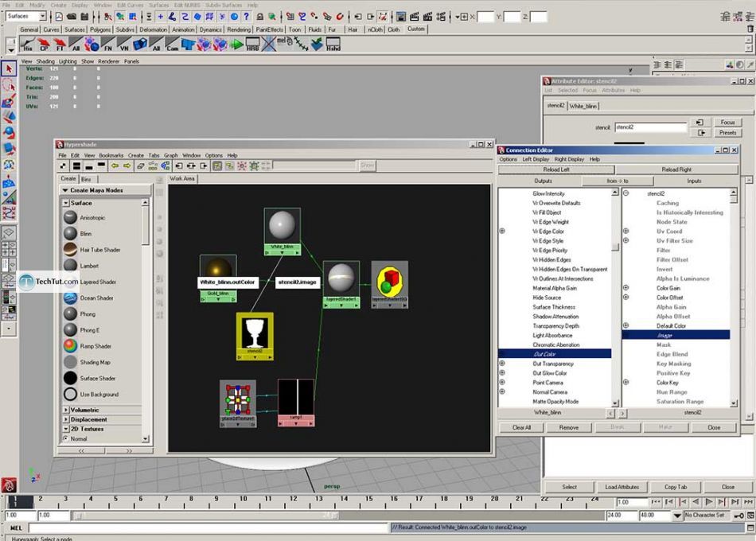The height and width of the screenshot is (541, 756).
Task: Select the layeredShader1 node swatch
Action: click(x=341, y=278)
